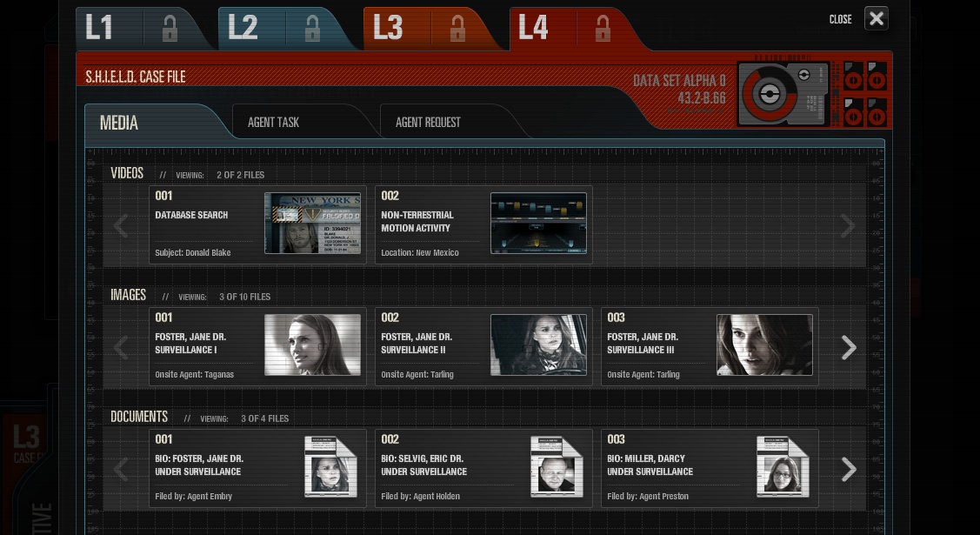Click the padlock icon on the L3 tab
980x535 pixels.
coord(457,30)
